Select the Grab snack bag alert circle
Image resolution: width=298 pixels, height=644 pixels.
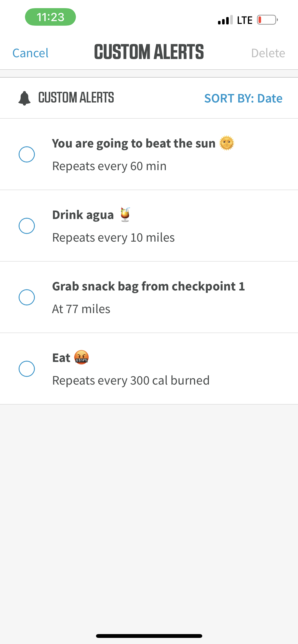pos(27,297)
